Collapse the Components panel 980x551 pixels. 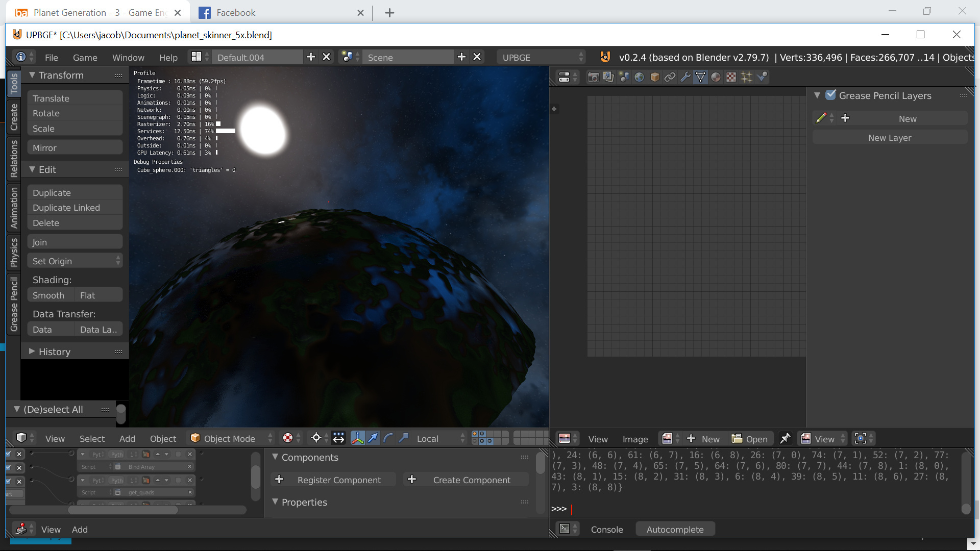(275, 457)
